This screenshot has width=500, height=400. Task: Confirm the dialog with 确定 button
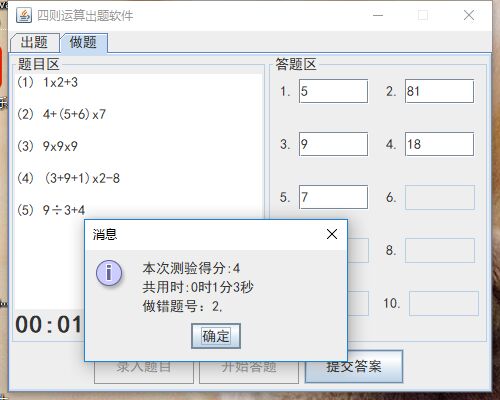(x=216, y=336)
